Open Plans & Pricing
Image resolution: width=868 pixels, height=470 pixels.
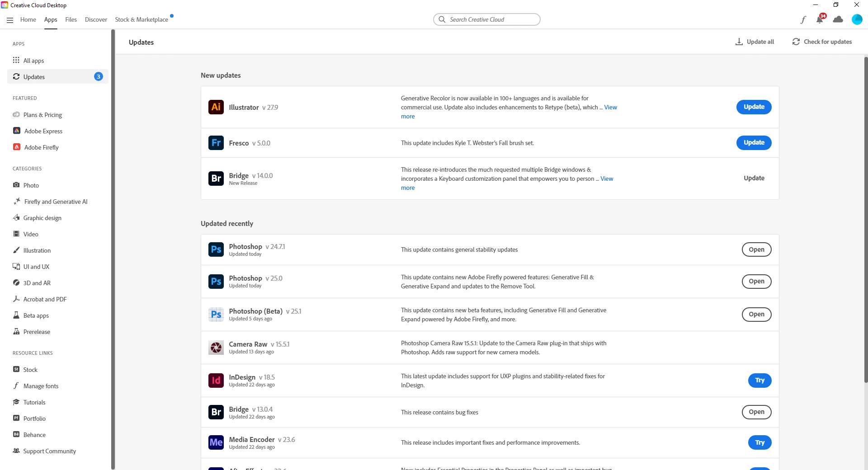(42, 115)
